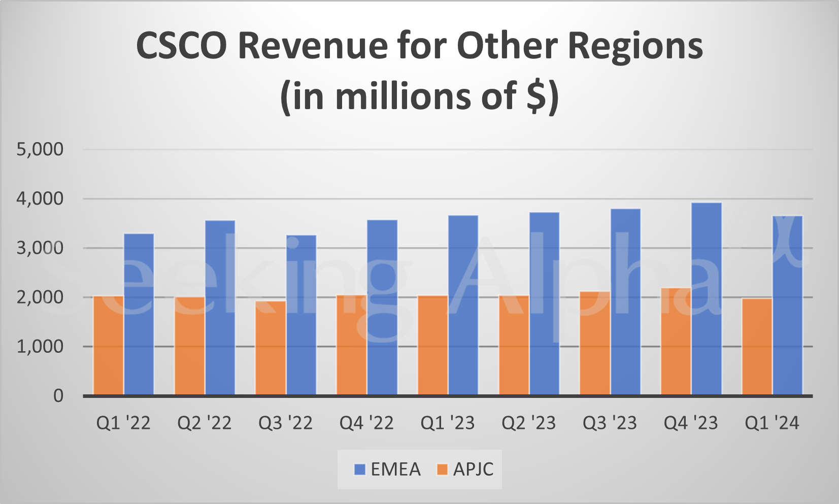Select the APJC legend label

tap(474, 469)
